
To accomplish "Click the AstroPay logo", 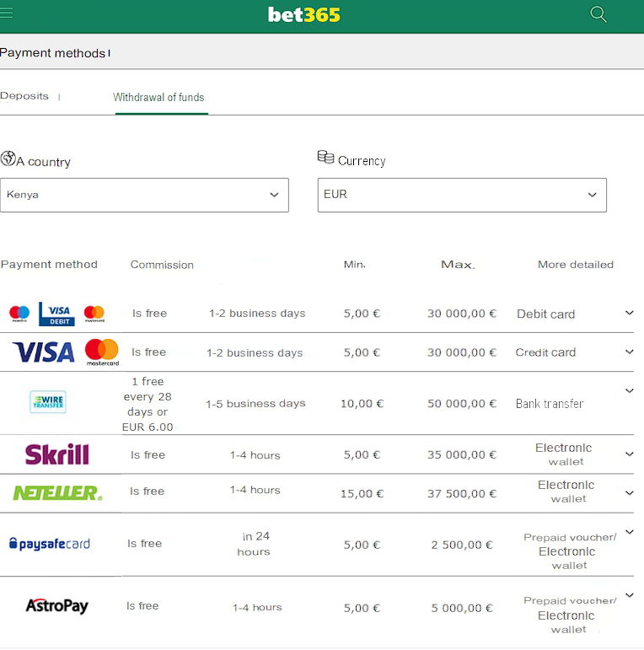I will [x=56, y=606].
